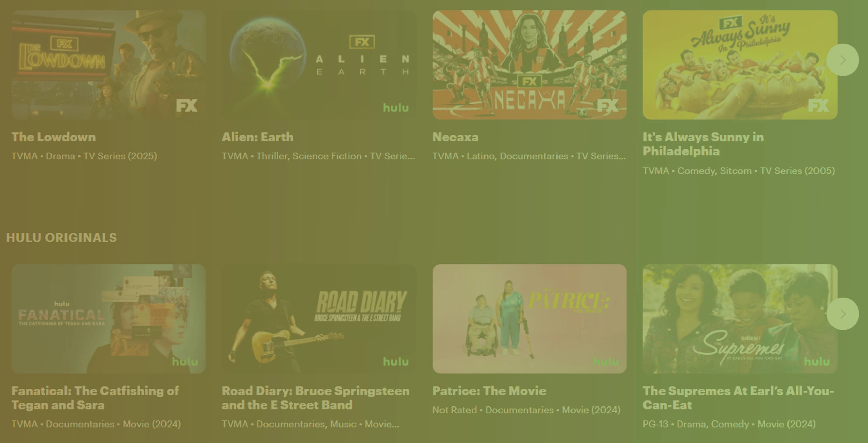Click hulu logo on Road Diary poster
The width and height of the screenshot is (868, 443).
[x=395, y=361]
